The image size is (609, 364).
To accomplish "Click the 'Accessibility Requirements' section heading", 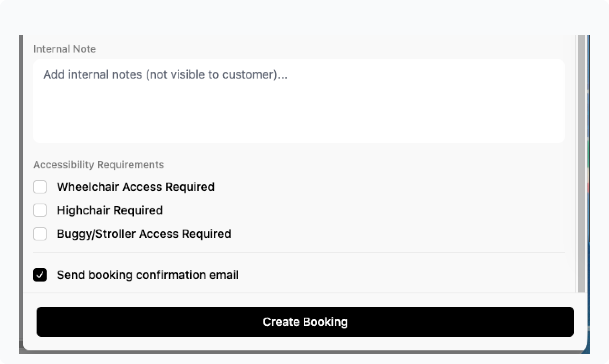I will click(98, 165).
